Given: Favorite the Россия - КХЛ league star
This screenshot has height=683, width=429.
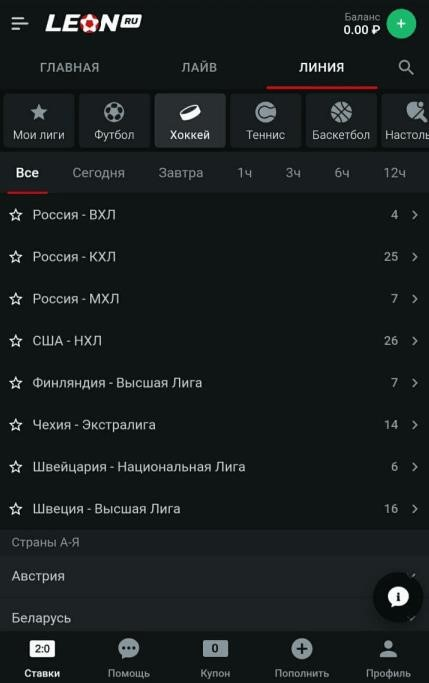Looking at the screenshot, I should 16,257.
